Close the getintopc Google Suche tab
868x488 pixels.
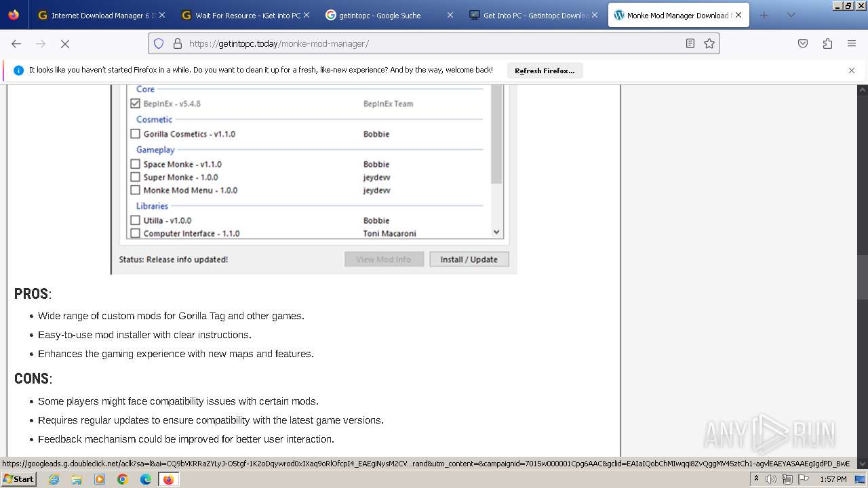click(x=450, y=15)
